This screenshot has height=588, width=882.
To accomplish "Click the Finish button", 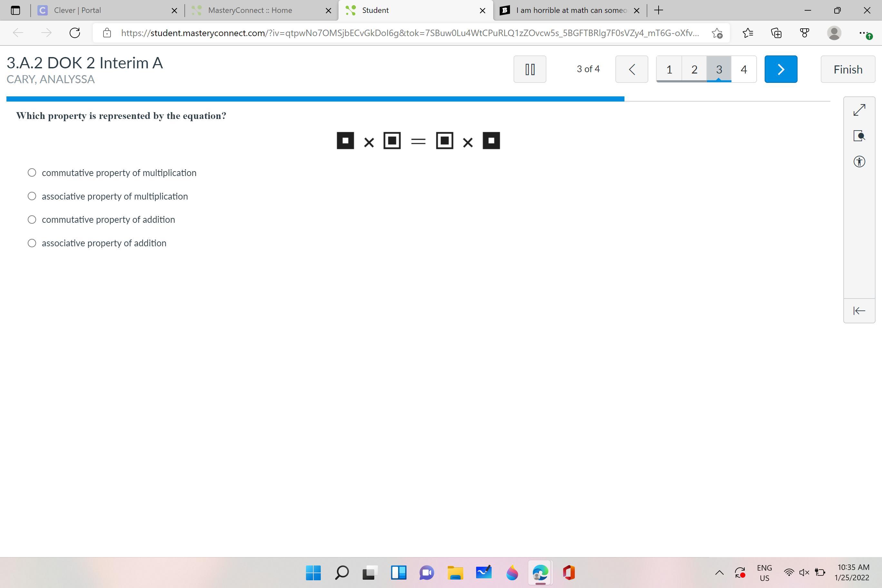I will [x=848, y=69].
